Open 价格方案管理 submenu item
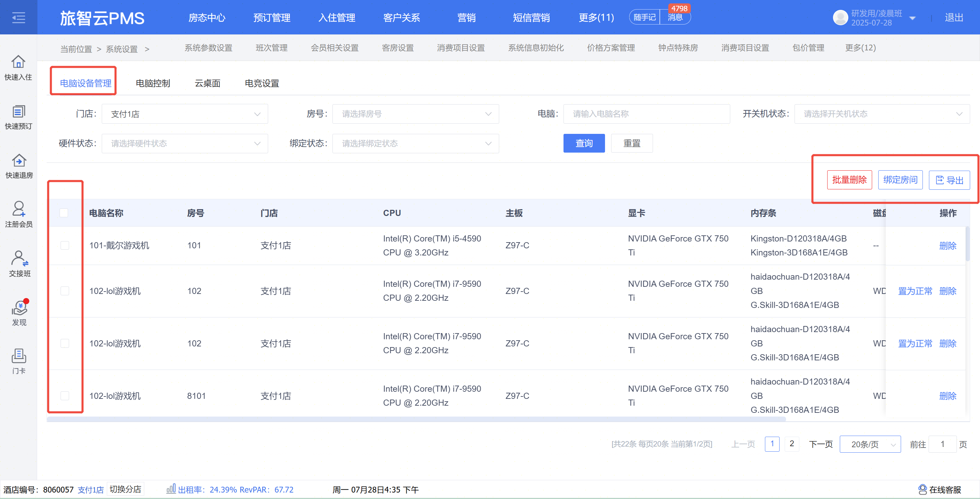 (x=611, y=48)
